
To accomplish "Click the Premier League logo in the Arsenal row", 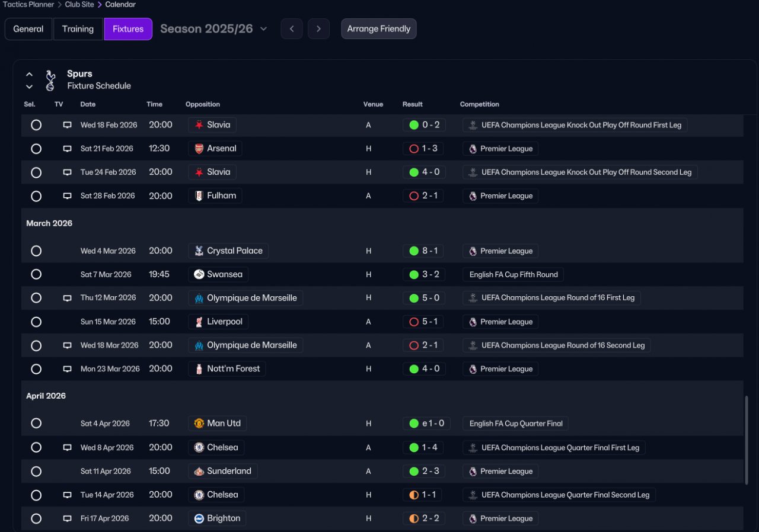I will tap(473, 149).
